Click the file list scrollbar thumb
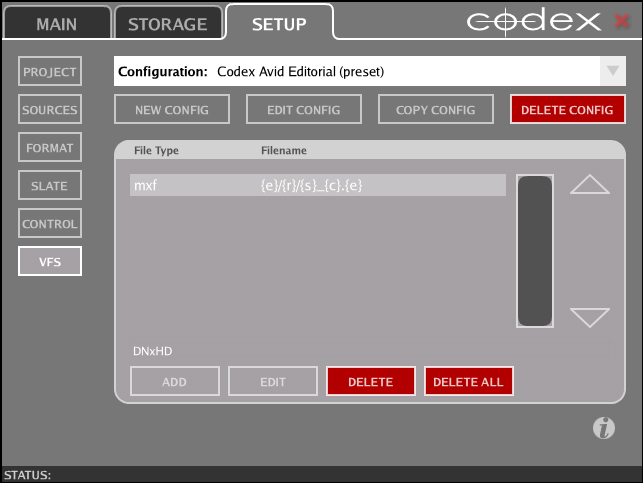The image size is (643, 483). (535, 251)
